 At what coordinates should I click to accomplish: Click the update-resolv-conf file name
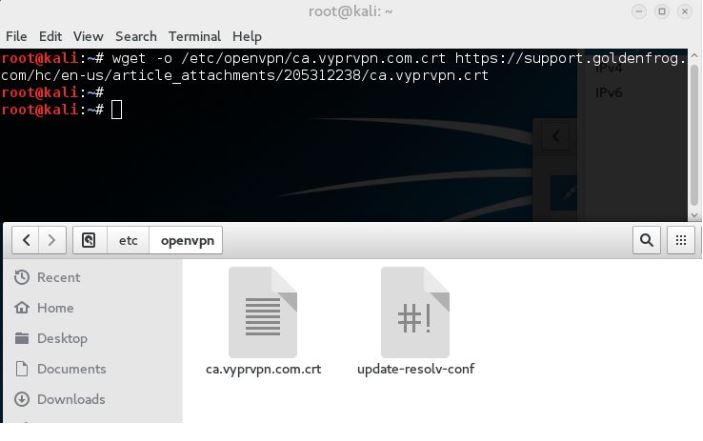point(416,369)
